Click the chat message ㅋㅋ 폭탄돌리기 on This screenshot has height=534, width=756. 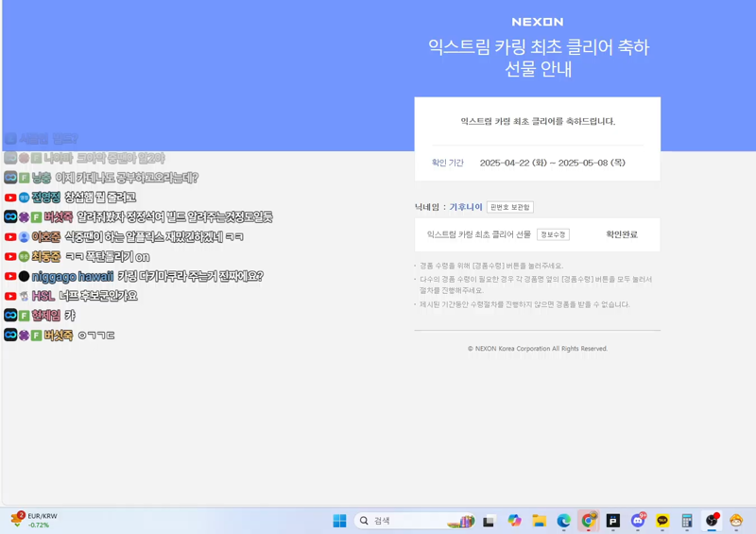(107, 257)
